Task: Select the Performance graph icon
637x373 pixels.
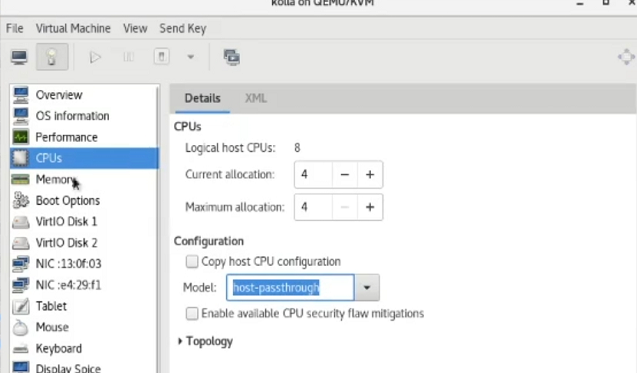Action: (20, 137)
